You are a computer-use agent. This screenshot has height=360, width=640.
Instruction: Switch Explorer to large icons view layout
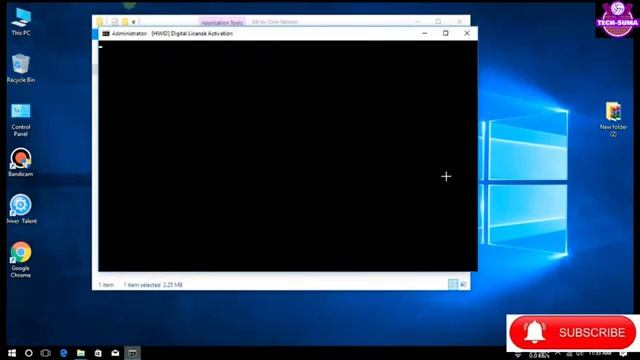pyautogui.click(x=463, y=284)
